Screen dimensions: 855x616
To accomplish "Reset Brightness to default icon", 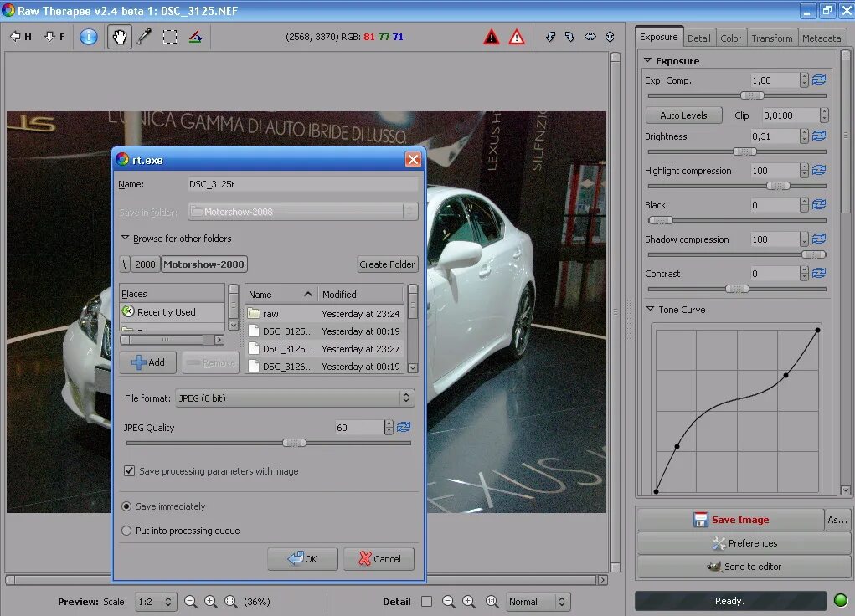I will [x=818, y=136].
